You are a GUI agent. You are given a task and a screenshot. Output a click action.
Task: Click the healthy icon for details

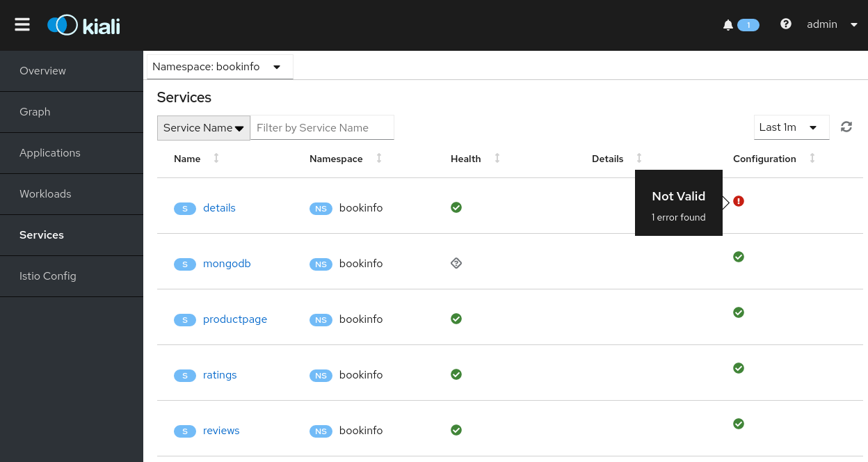point(456,207)
